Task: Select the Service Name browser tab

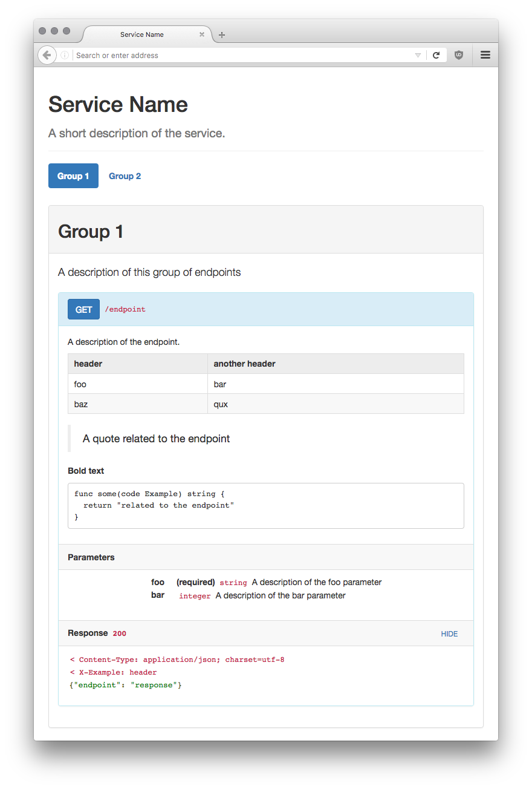Action: [x=142, y=34]
